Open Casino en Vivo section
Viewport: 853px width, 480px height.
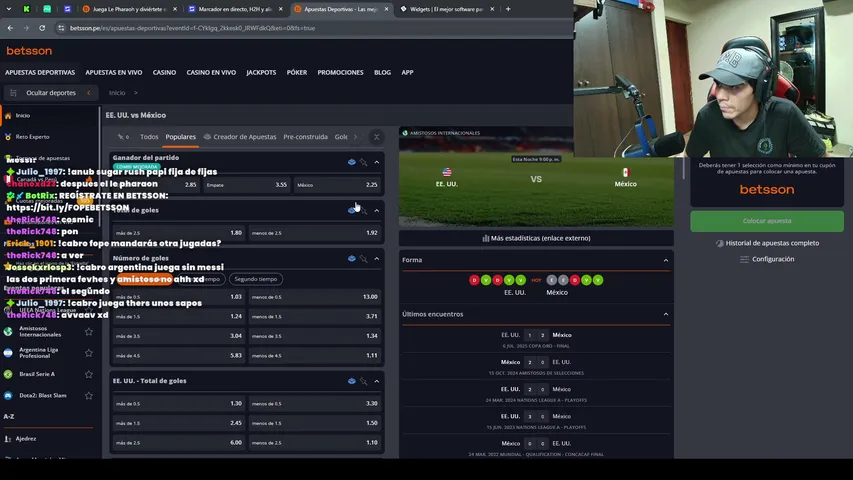211,72
